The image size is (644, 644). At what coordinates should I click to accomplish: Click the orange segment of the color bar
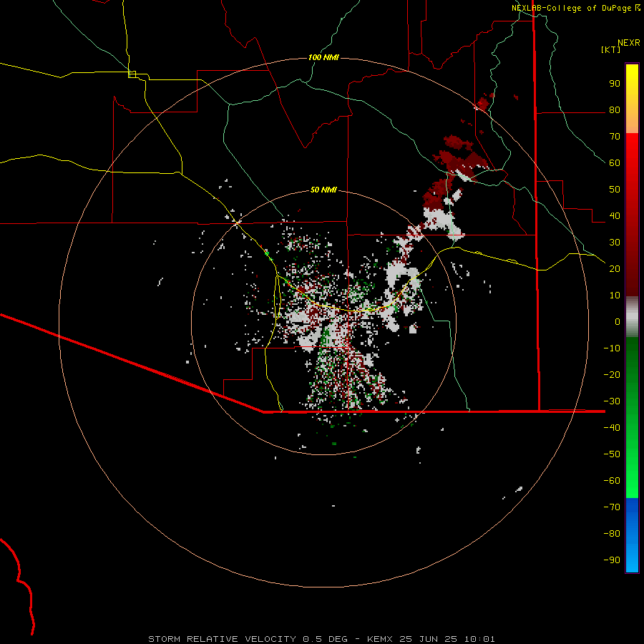click(x=632, y=119)
